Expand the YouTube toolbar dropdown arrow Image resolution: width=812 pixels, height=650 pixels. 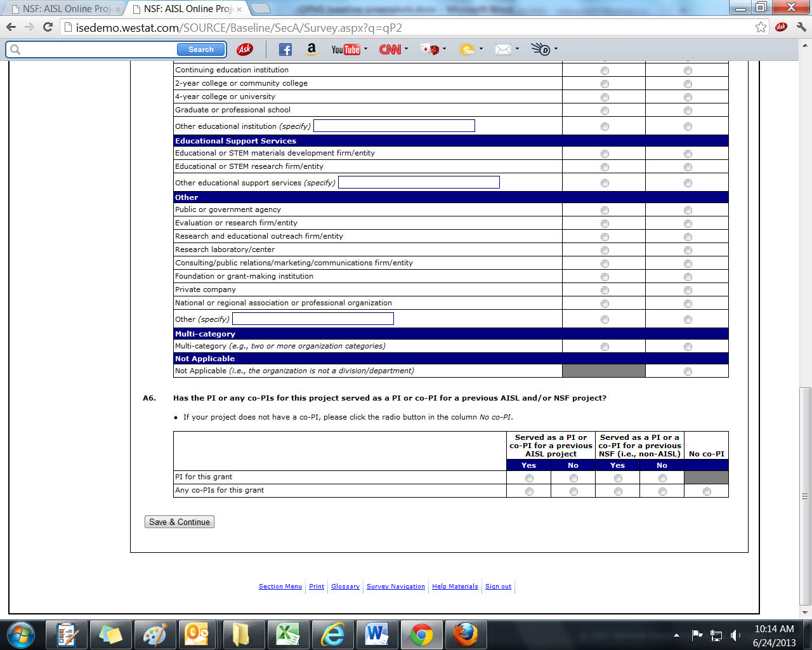(x=365, y=49)
